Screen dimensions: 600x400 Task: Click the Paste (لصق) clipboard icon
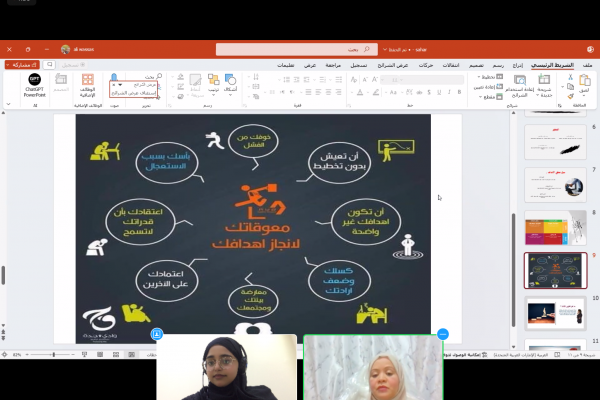tap(583, 81)
